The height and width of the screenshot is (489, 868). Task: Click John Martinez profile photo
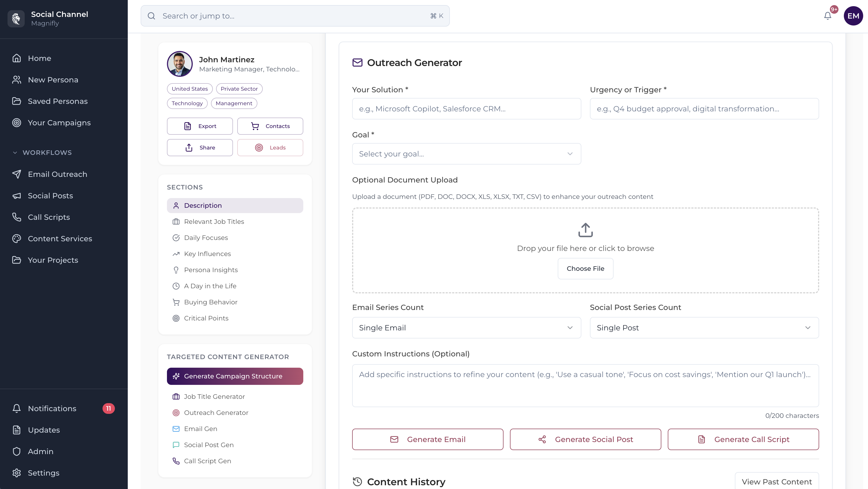pos(180,64)
